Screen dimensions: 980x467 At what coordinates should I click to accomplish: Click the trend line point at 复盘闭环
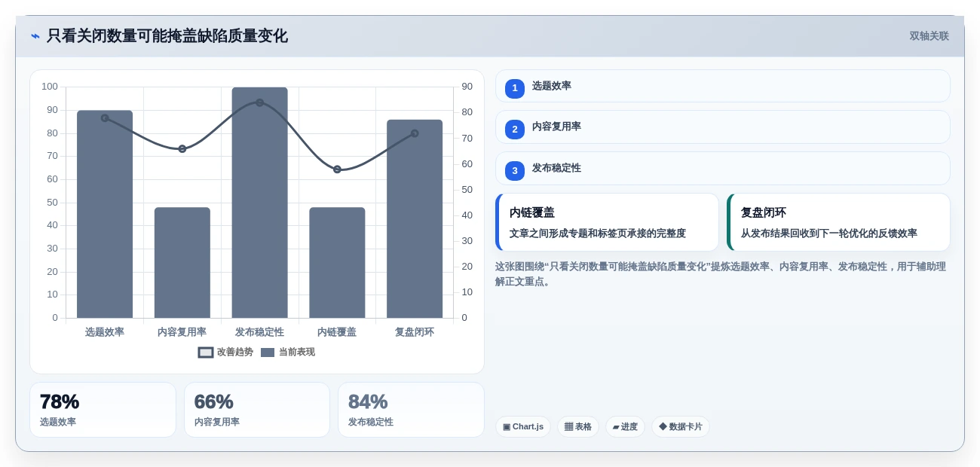pos(415,133)
